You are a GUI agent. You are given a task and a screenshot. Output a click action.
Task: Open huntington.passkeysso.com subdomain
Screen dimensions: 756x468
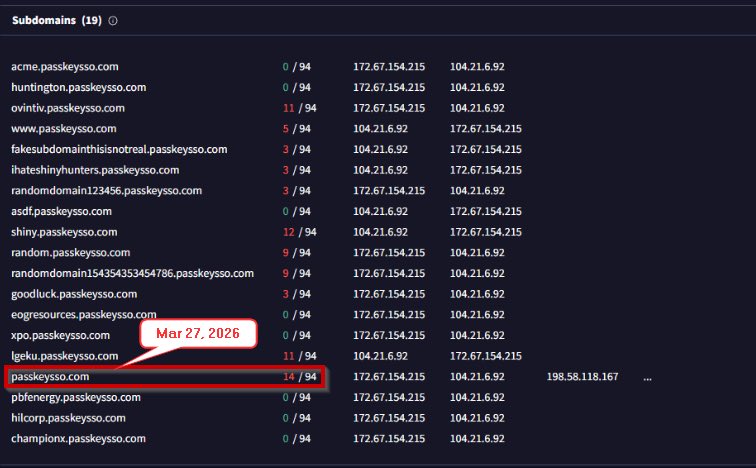[x=79, y=87]
